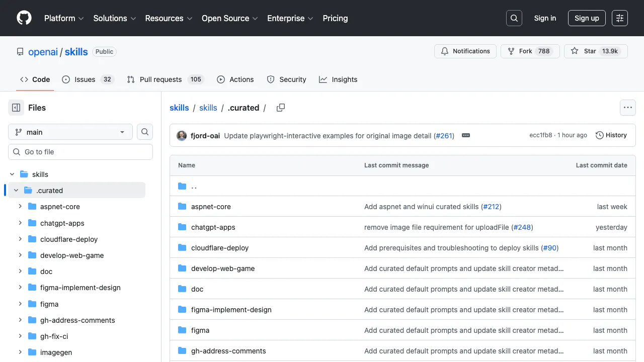Copy the path with copy icon
Image resolution: width=644 pixels, height=362 pixels.
281,108
